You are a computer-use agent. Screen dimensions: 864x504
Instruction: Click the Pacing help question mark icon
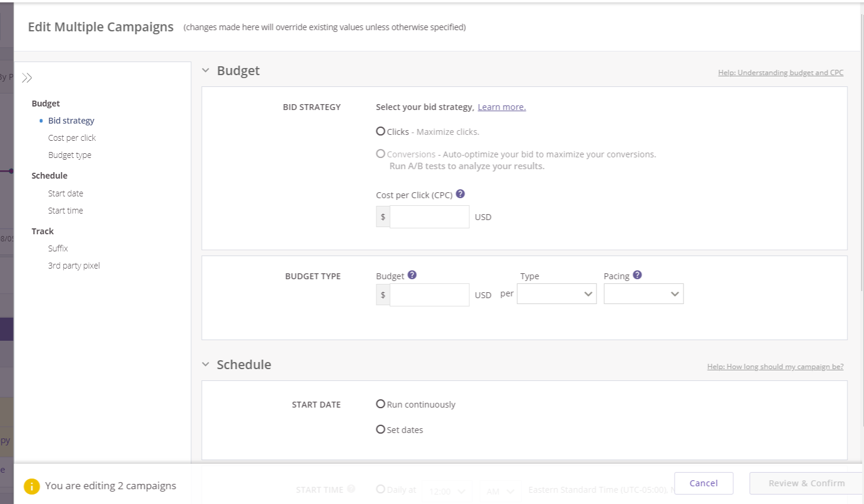[x=637, y=275]
